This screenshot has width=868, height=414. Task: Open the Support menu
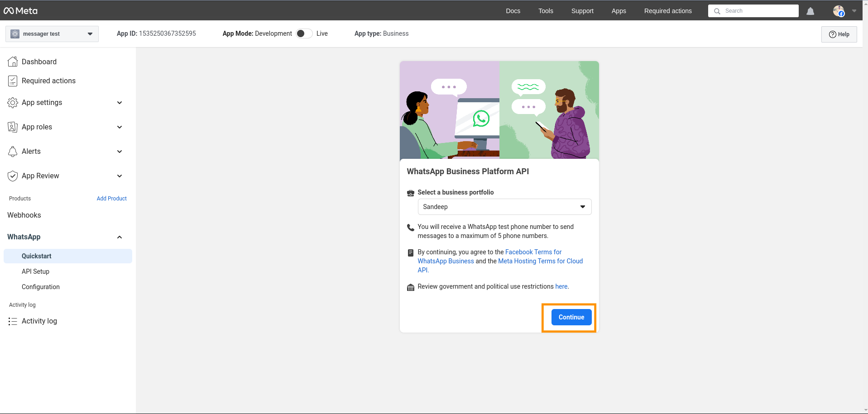[x=582, y=11]
